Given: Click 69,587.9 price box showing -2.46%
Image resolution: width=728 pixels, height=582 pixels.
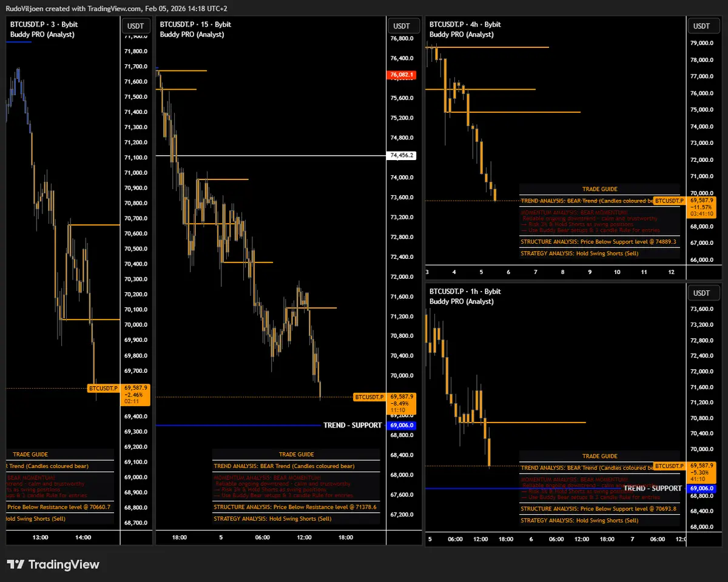Looking at the screenshot, I should (136, 394).
